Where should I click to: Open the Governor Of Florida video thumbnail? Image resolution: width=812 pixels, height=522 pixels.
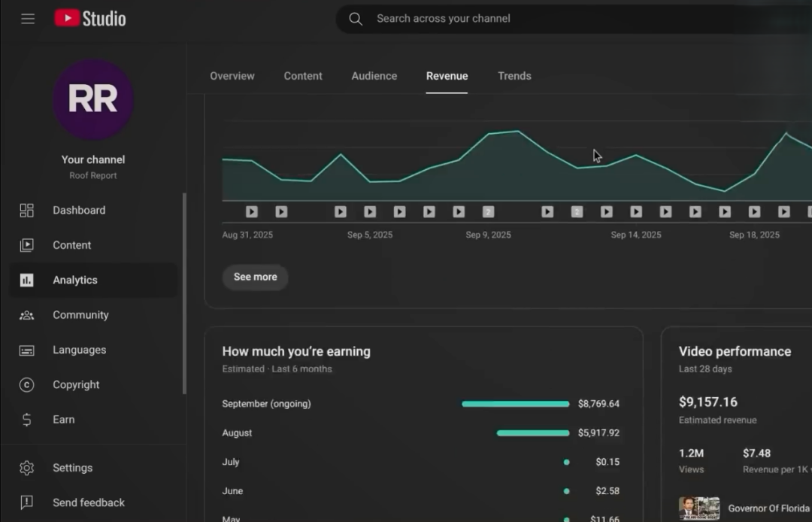coord(699,508)
